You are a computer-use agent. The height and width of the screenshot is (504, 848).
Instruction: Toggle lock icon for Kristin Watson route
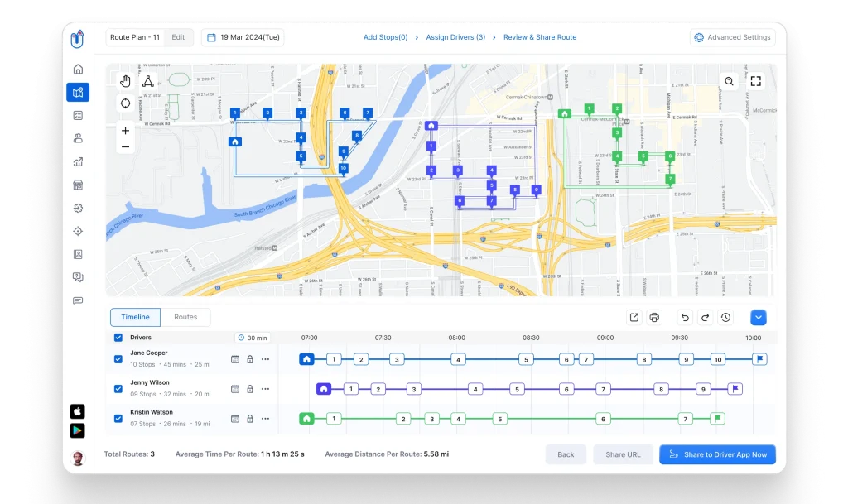[250, 419]
